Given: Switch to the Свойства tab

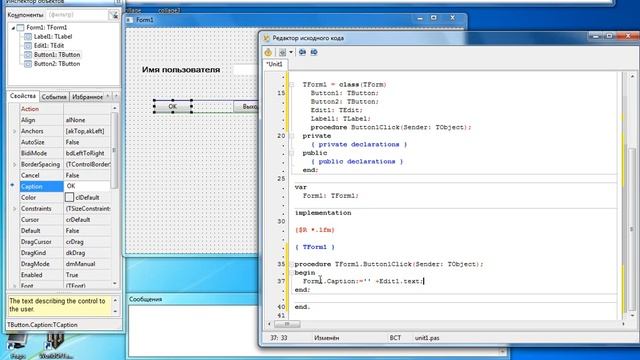Looking at the screenshot, I should click(23, 96).
